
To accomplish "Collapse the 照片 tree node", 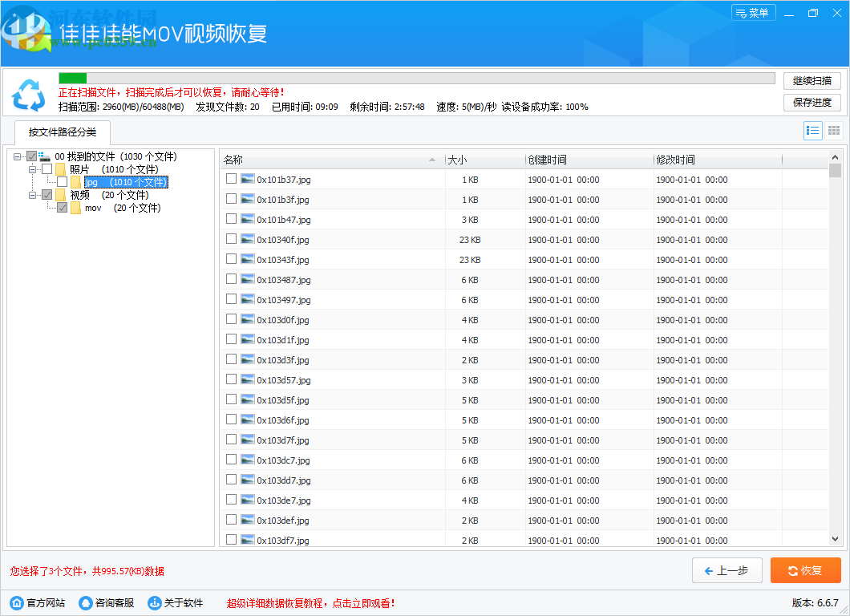I will point(33,169).
